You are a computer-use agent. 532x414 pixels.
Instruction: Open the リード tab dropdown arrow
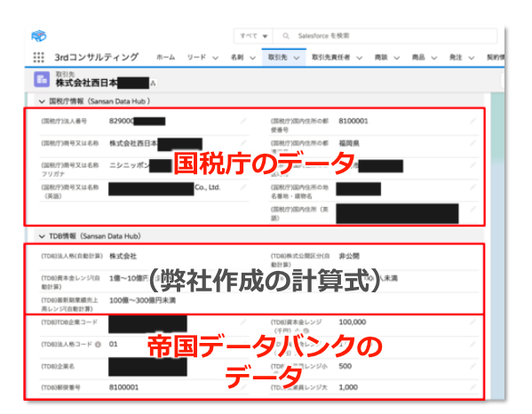point(216,58)
